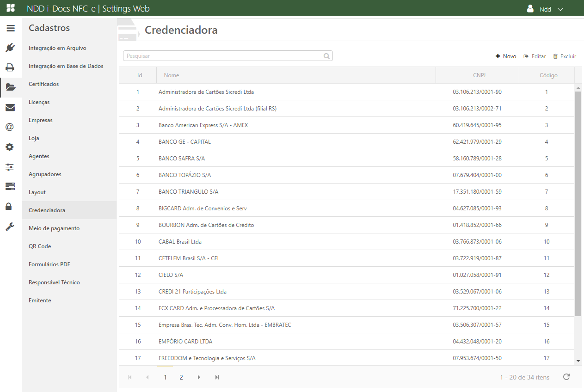Click the Novo button
Screen dimensions: 584x392
coord(506,56)
